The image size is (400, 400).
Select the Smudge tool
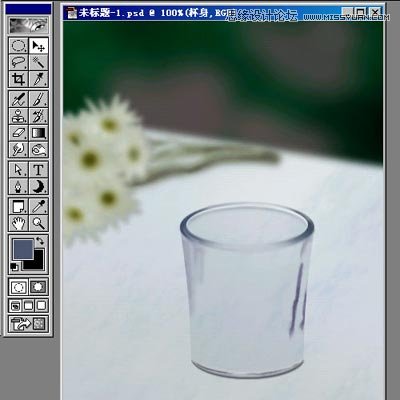[19, 149]
